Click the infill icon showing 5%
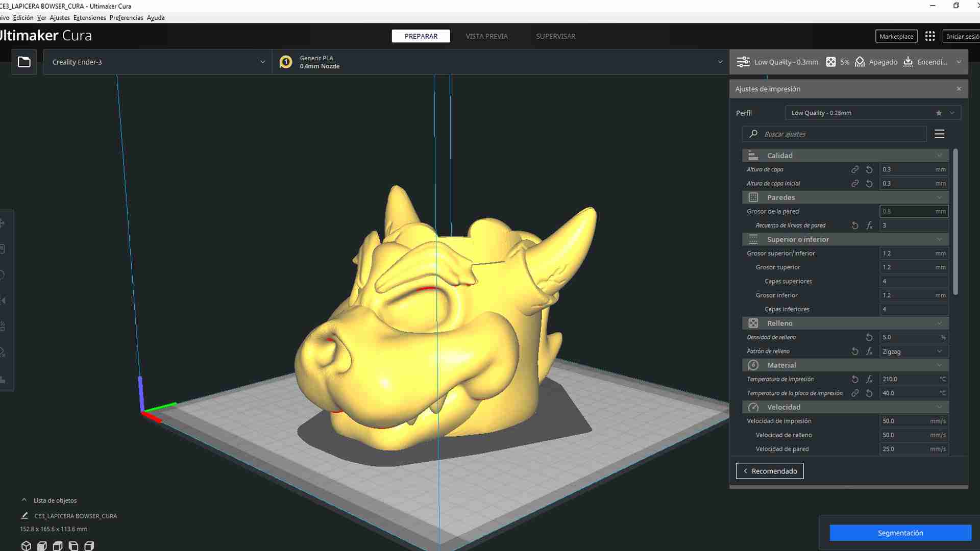The height and width of the screenshot is (551, 980). [x=831, y=62]
